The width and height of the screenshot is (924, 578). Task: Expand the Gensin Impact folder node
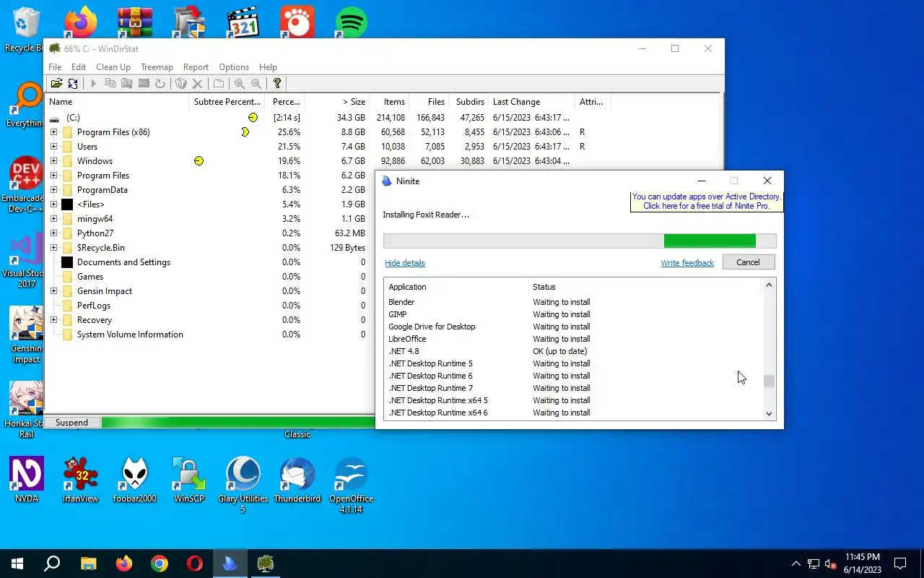[x=53, y=291]
